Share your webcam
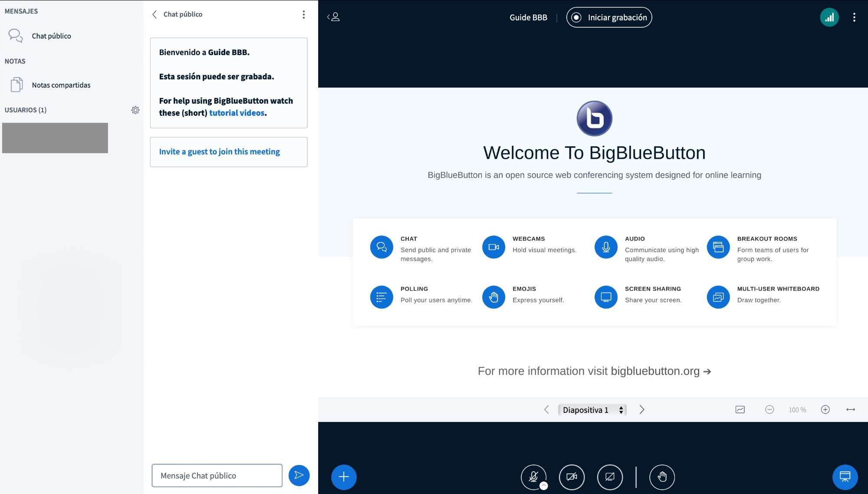 click(572, 477)
